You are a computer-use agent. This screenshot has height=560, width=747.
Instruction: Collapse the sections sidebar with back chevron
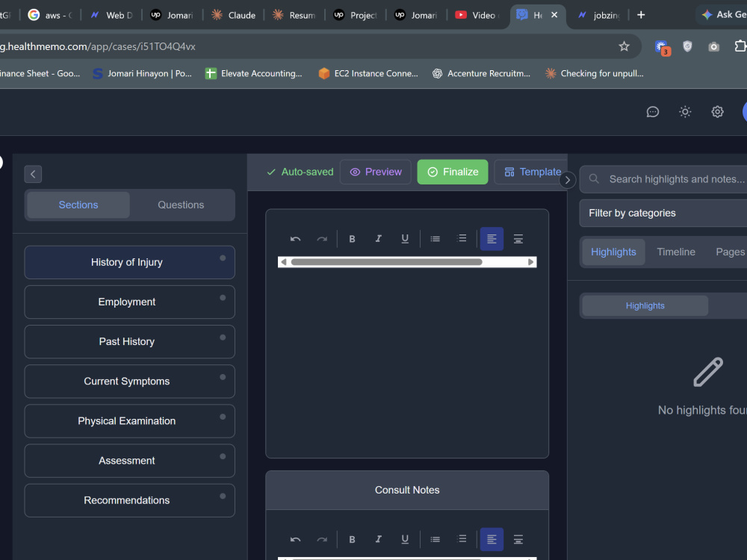point(33,174)
